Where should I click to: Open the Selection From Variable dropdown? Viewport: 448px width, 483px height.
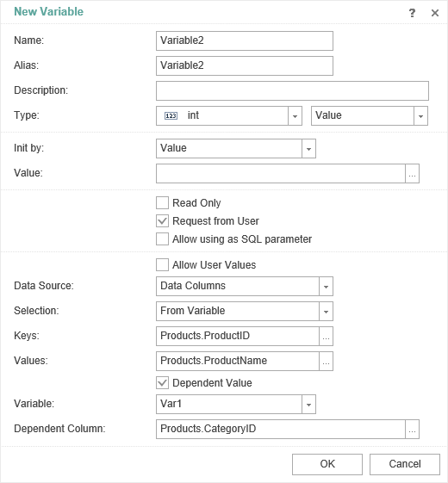pos(326,311)
